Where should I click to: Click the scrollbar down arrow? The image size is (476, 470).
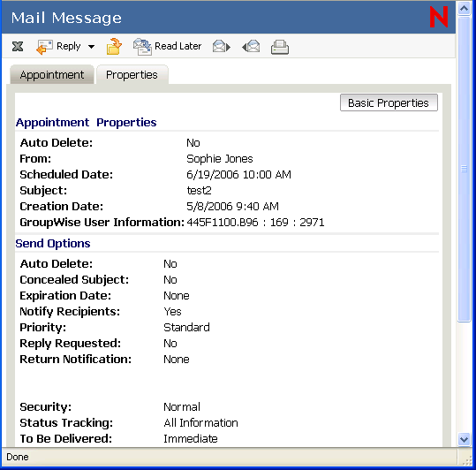click(464, 439)
